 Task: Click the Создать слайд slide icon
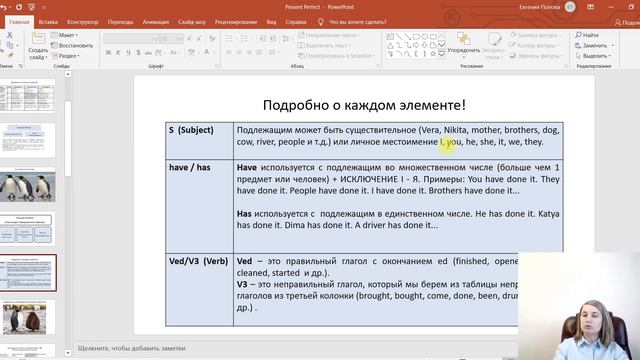[38, 39]
